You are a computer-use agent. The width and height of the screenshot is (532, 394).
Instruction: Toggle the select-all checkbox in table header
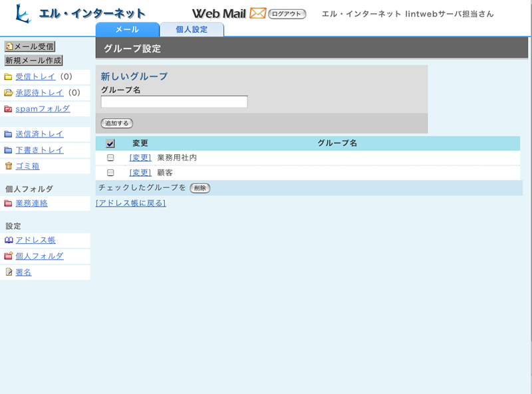(110, 144)
